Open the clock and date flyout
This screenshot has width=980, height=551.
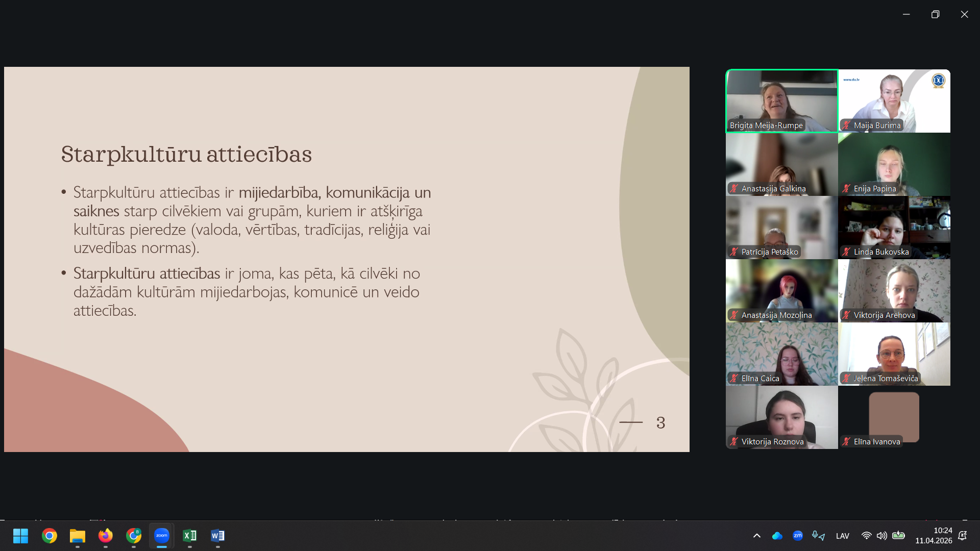click(934, 536)
